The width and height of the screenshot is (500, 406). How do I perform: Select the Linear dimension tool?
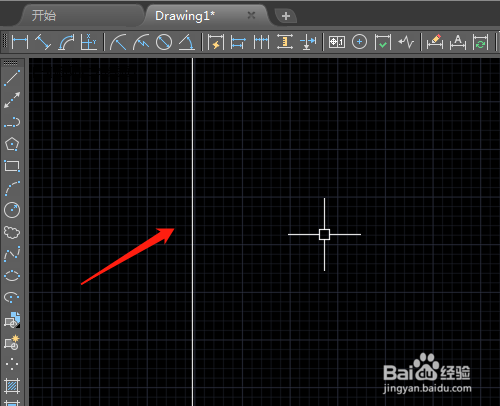tap(20, 42)
